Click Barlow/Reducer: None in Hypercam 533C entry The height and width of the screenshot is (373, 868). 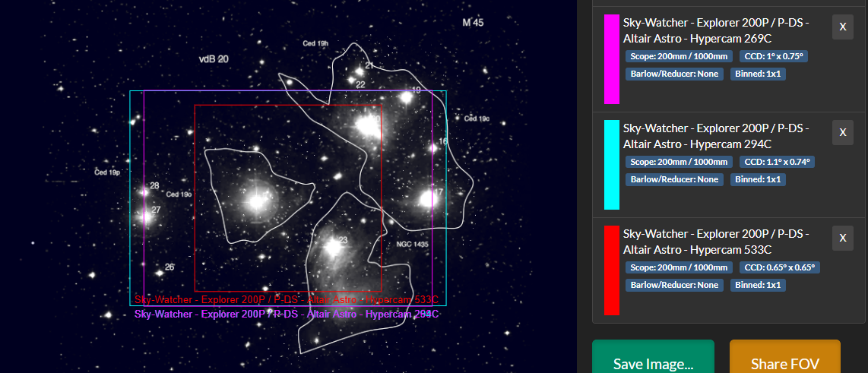[x=674, y=286]
